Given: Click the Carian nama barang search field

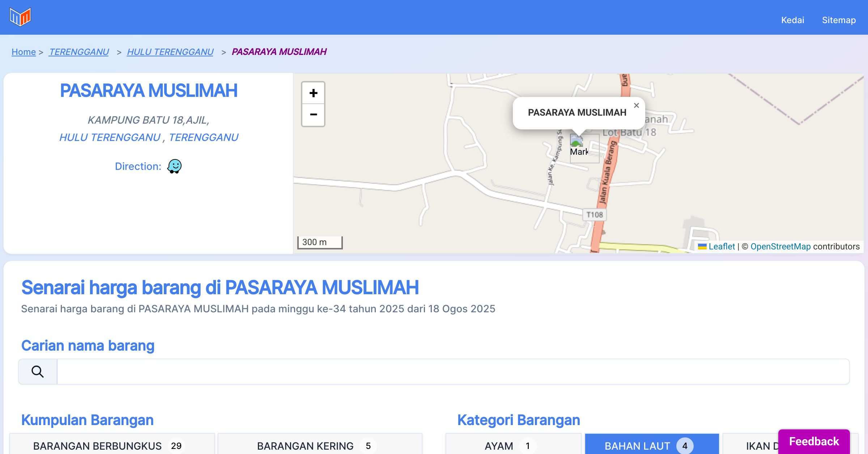Looking at the screenshot, I should coord(453,372).
